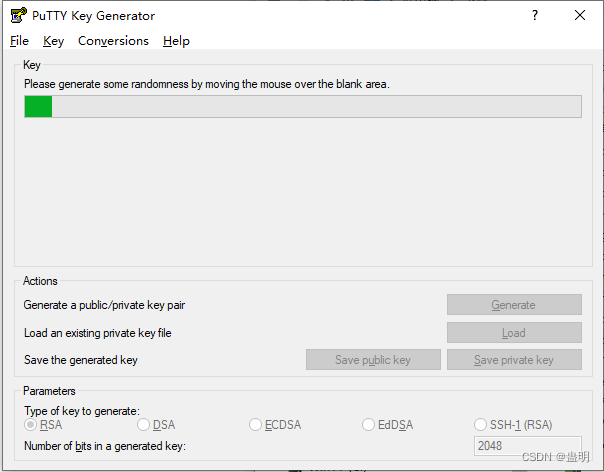Click the PuTTY Key Generator title text
The width and height of the screenshot is (604, 472).
tap(93, 16)
